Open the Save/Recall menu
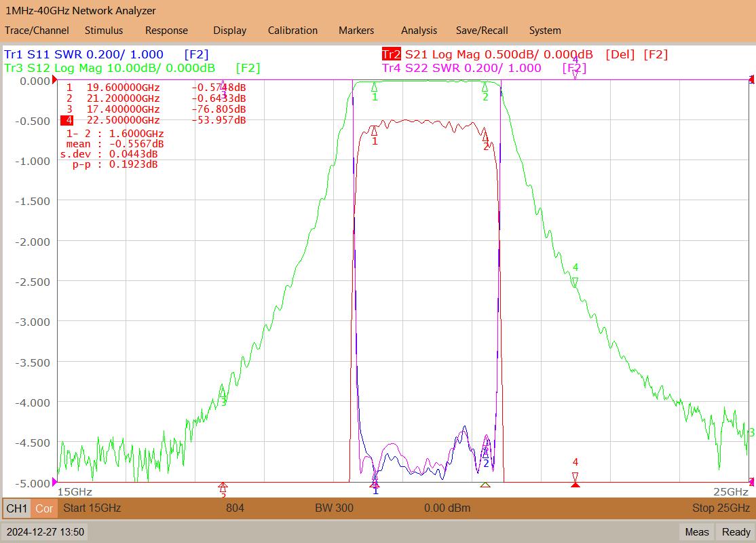756x543 pixels. [x=482, y=31]
